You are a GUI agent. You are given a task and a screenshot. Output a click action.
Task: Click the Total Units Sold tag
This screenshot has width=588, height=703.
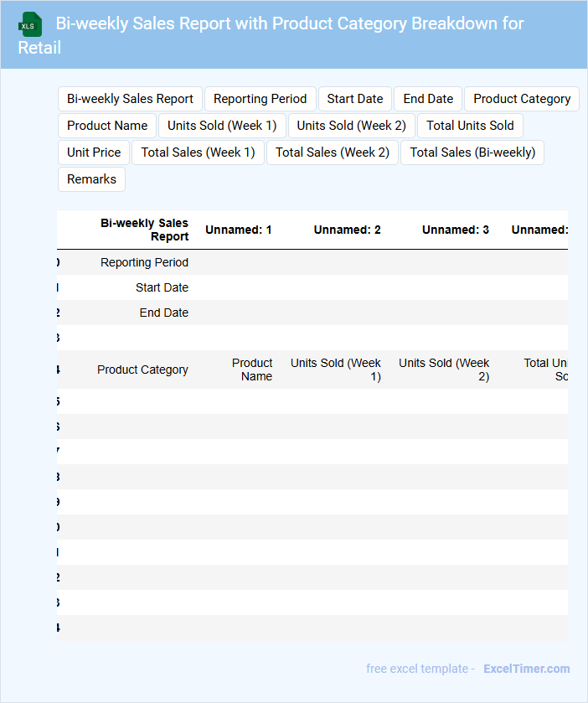pyautogui.click(x=470, y=126)
